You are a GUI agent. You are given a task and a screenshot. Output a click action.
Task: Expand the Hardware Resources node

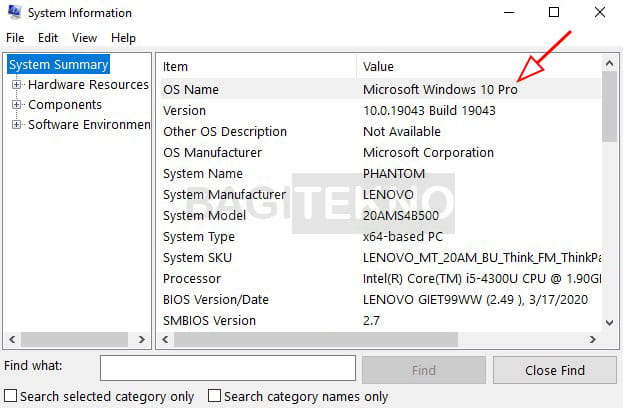pos(16,84)
